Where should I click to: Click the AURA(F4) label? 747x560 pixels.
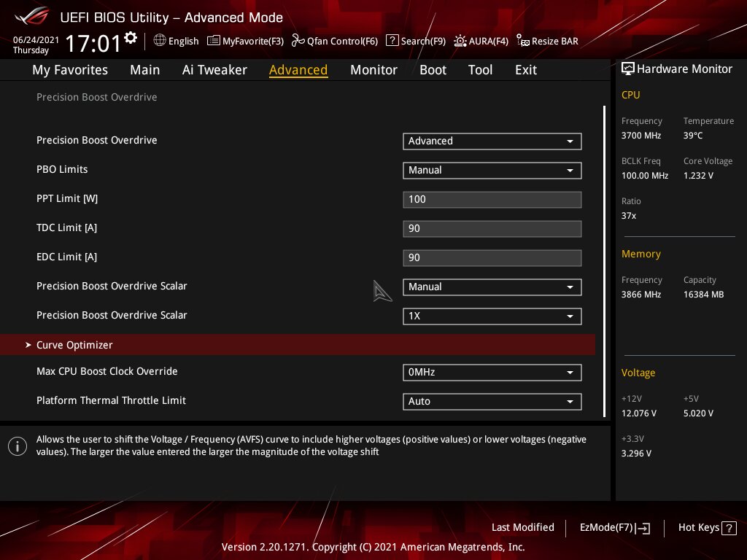coord(488,41)
